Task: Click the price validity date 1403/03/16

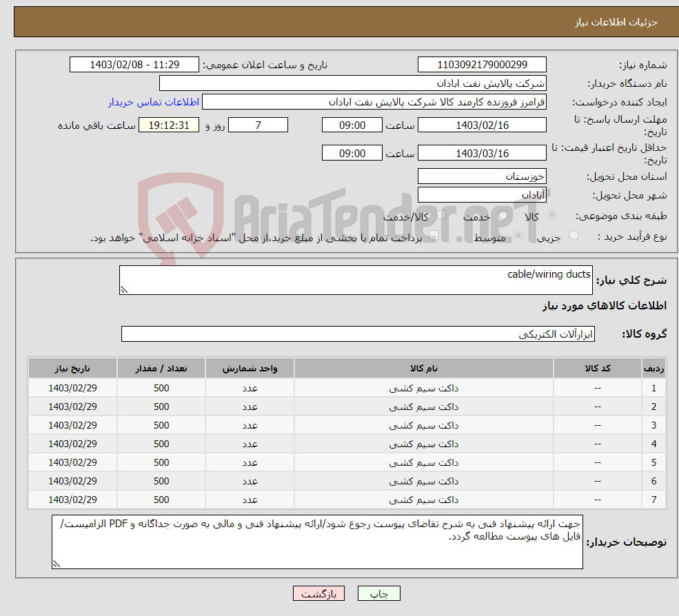Action: click(482, 153)
